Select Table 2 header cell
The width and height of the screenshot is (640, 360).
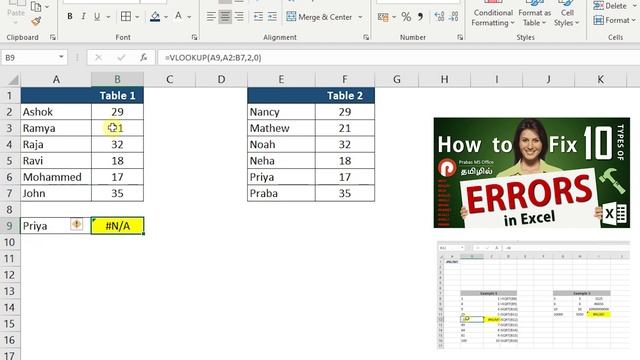pyautogui.click(x=345, y=96)
